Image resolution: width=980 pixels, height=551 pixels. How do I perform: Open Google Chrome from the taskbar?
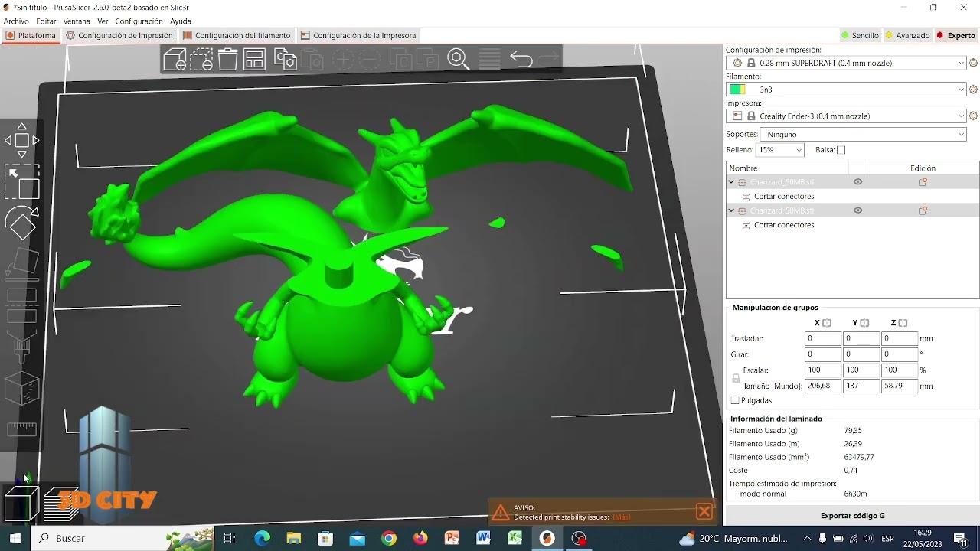(389, 538)
